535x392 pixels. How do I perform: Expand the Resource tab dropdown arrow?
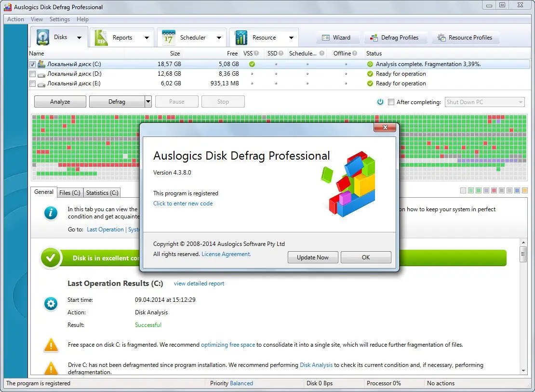[x=292, y=38]
